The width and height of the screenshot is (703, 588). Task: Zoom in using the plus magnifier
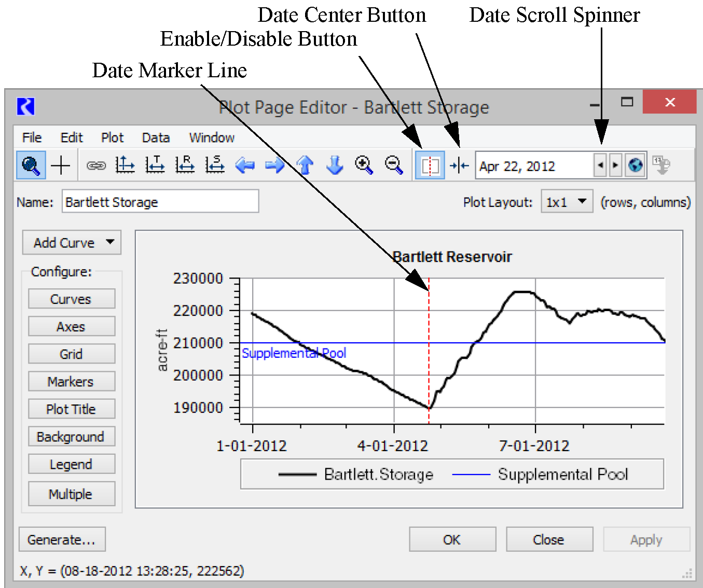click(x=364, y=165)
